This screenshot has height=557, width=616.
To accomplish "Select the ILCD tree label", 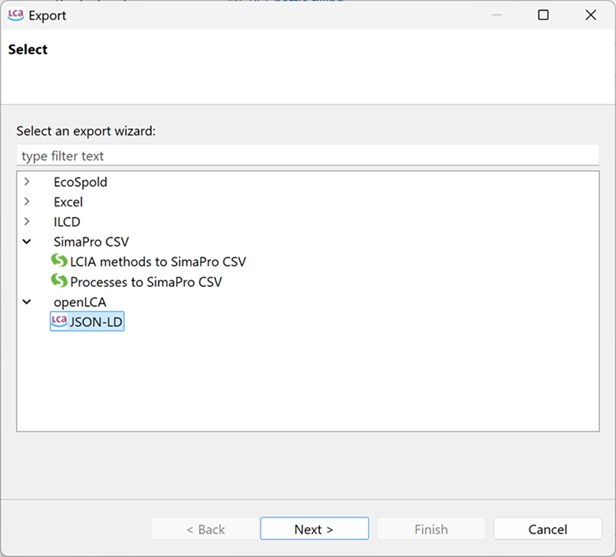I will pos(67,222).
